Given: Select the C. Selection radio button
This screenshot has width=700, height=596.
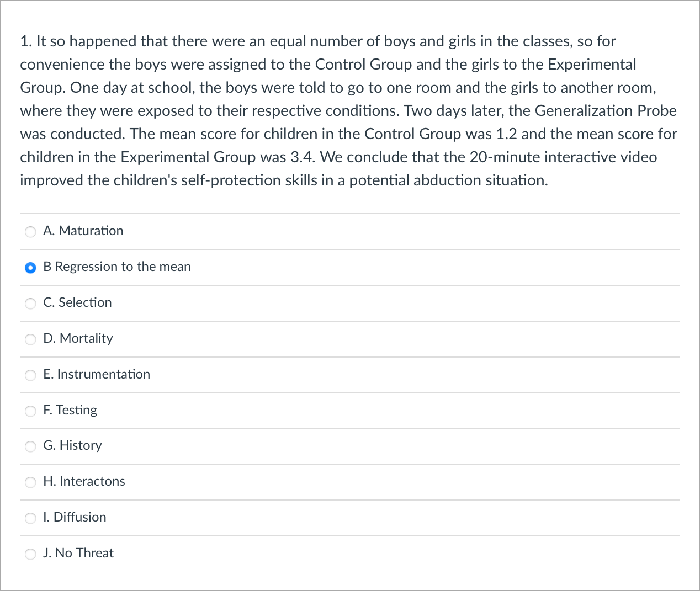Looking at the screenshot, I should [30, 304].
